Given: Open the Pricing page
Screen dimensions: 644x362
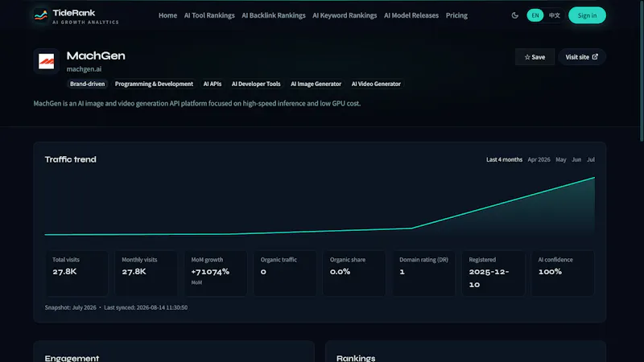Looking at the screenshot, I should (456, 15).
